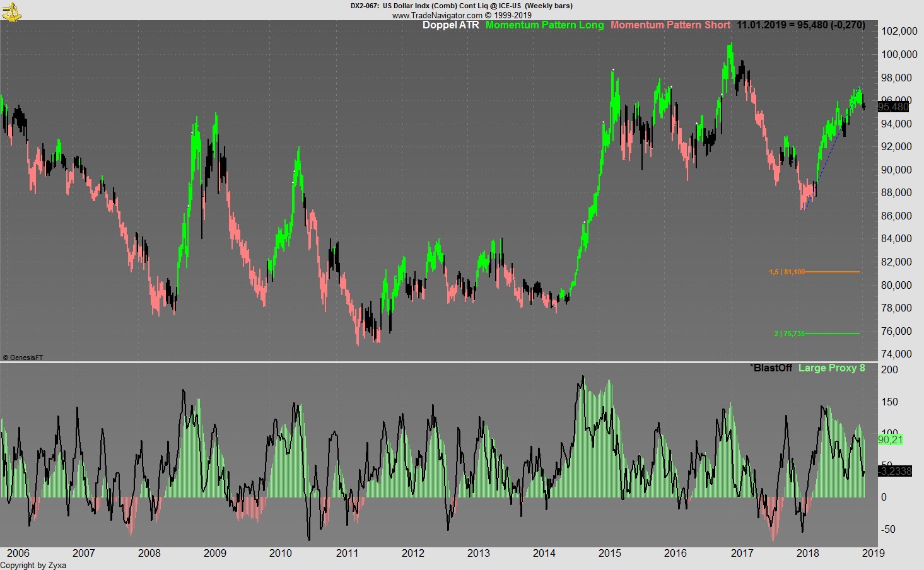Image resolution: width=924 pixels, height=570 pixels.
Task: Click the © GenesisFT text
Action: 23,358
